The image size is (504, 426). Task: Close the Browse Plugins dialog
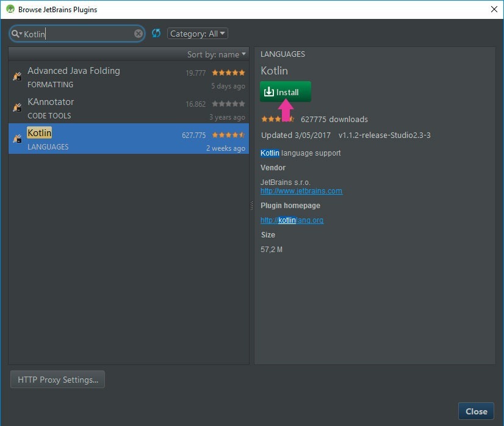point(476,411)
